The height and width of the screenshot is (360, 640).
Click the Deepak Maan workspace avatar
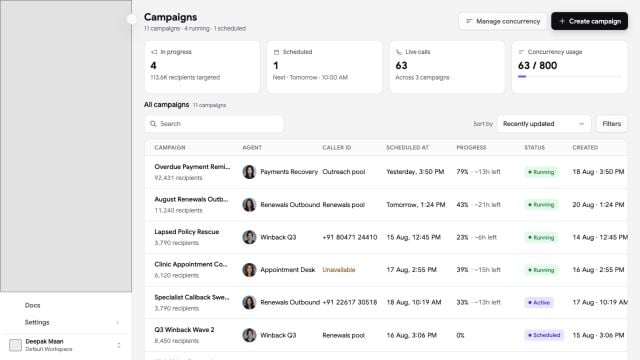(15, 345)
